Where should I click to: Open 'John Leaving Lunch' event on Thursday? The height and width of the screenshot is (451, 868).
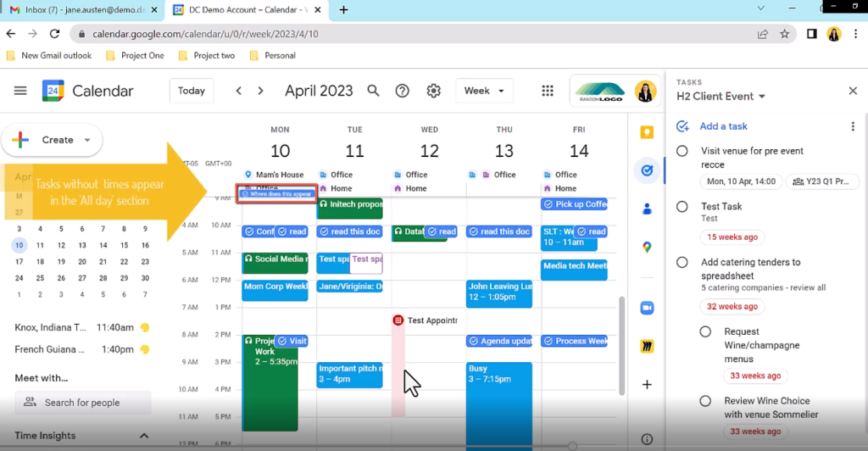click(x=499, y=294)
